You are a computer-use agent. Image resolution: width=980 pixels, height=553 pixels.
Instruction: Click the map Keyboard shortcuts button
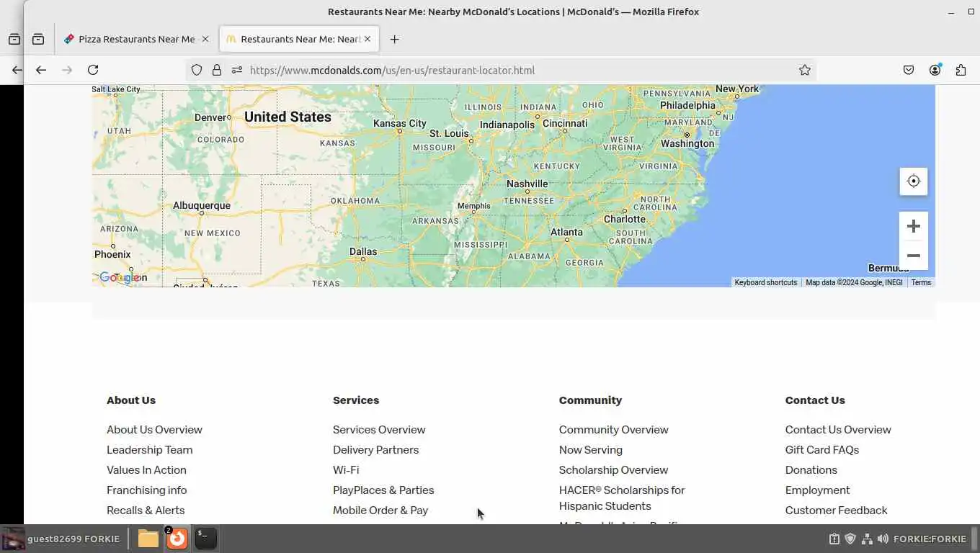pos(765,282)
